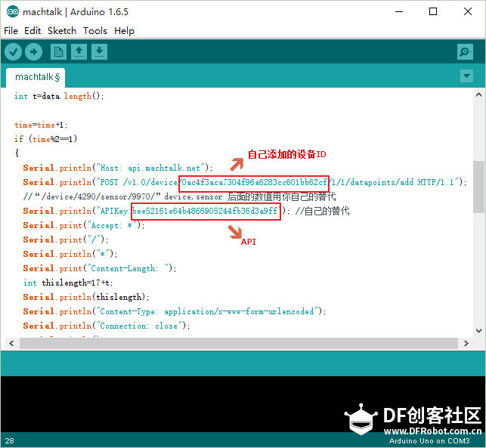Open a sketch with the Open icon
The width and height of the screenshot is (486, 448).
coord(79,51)
